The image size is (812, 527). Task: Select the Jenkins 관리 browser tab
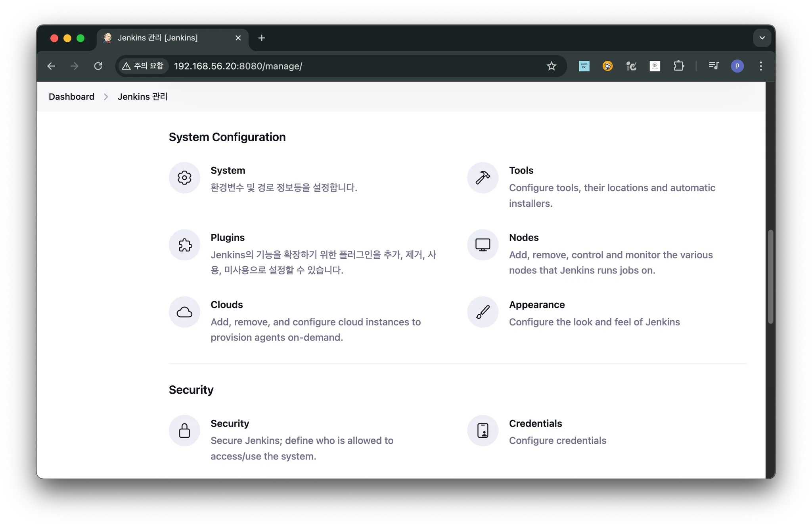tap(157, 38)
